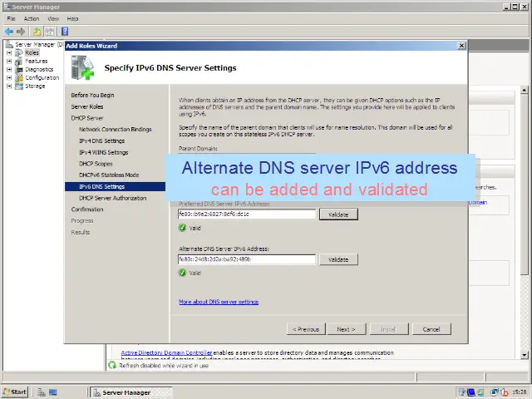Click the Alternate DNS Server IPv6 Address field
The height and width of the screenshot is (399, 532).
pyautogui.click(x=247, y=259)
